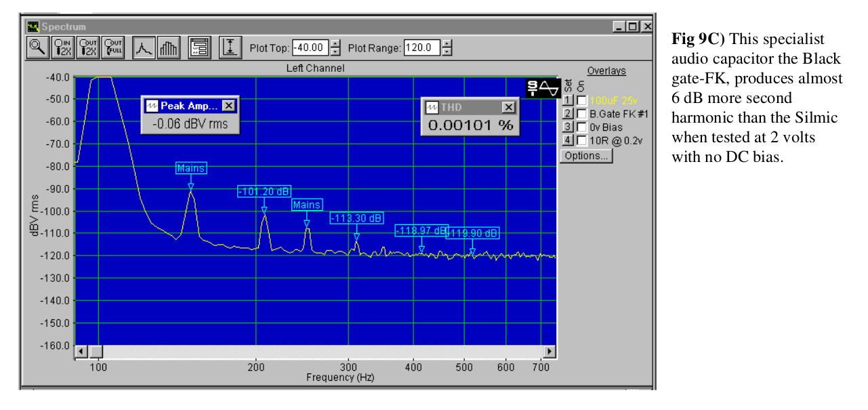The image size is (868, 410).
Task: Close the THD measurement window
Action: pyautogui.click(x=508, y=107)
